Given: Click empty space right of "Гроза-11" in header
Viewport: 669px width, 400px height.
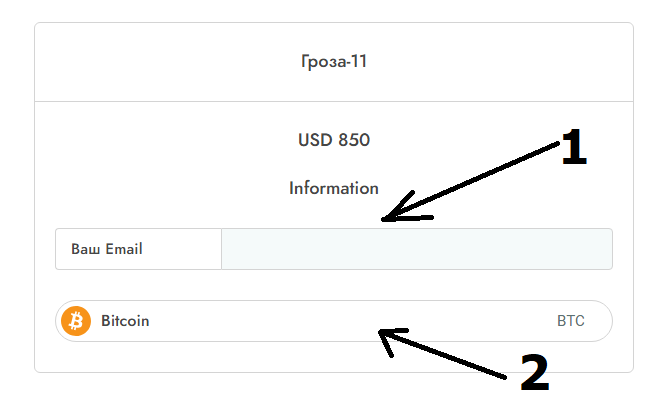Looking at the screenshot, I should pyautogui.click(x=500, y=62).
